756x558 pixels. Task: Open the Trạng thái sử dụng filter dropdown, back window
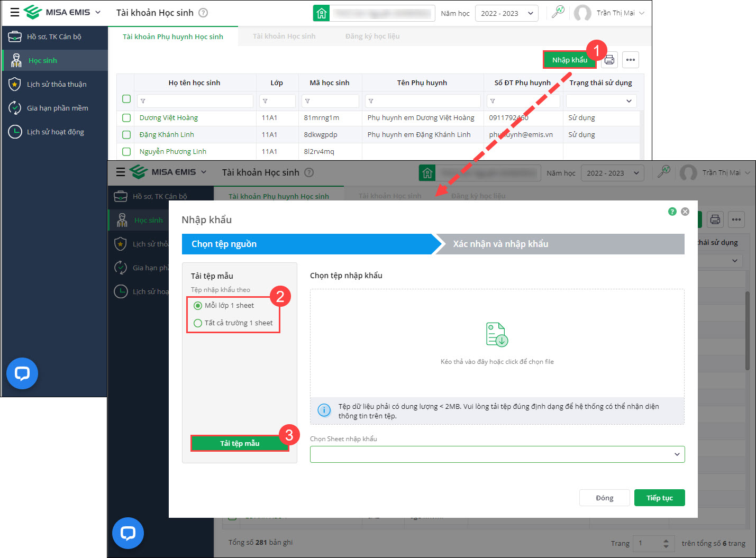pyautogui.click(x=601, y=101)
